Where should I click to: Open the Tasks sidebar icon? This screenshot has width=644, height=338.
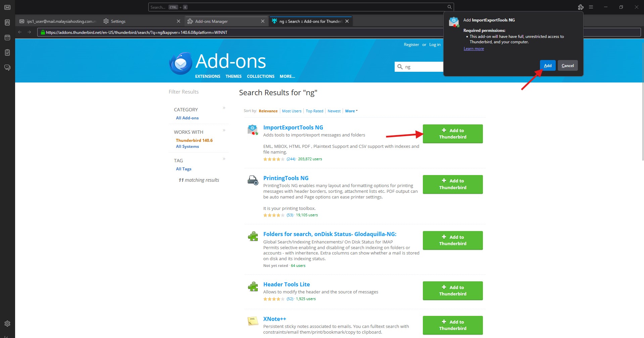(x=7, y=53)
